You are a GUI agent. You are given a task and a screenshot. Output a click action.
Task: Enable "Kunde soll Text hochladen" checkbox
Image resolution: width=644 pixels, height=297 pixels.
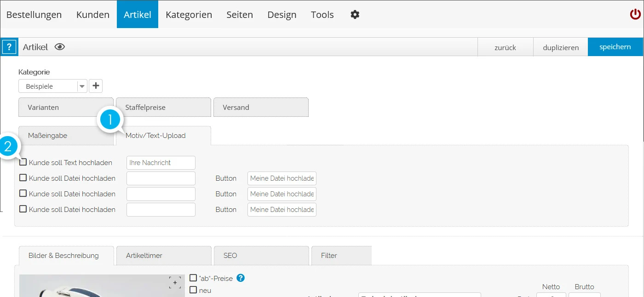[x=23, y=162]
